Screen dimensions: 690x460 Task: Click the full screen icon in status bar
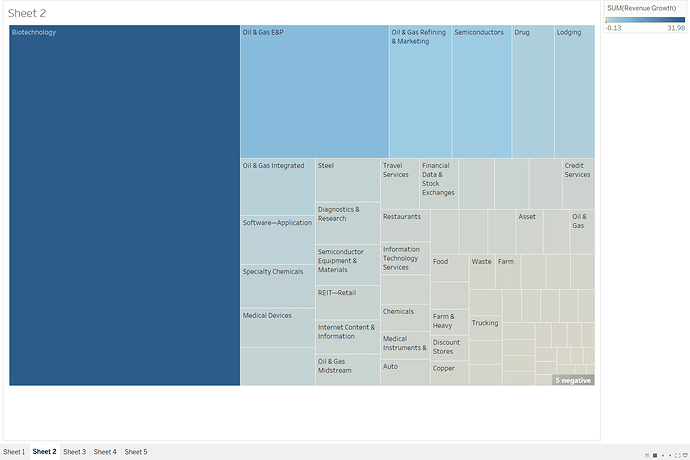point(677,455)
